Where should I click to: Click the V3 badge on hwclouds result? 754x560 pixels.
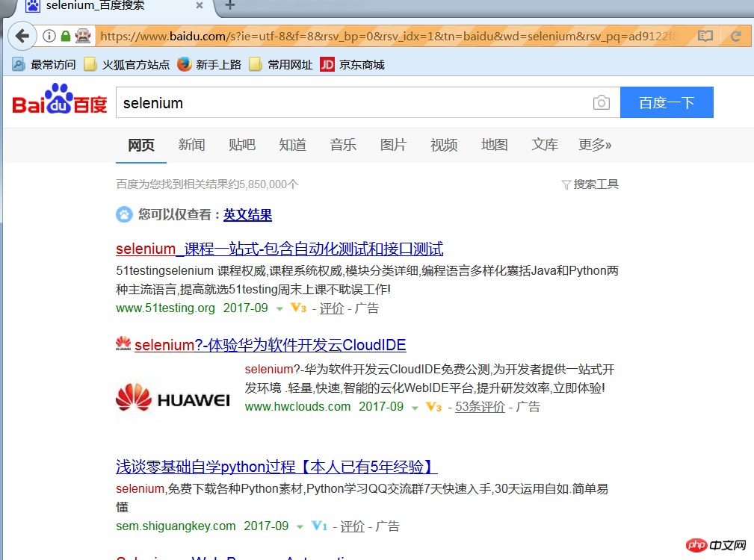coord(433,407)
